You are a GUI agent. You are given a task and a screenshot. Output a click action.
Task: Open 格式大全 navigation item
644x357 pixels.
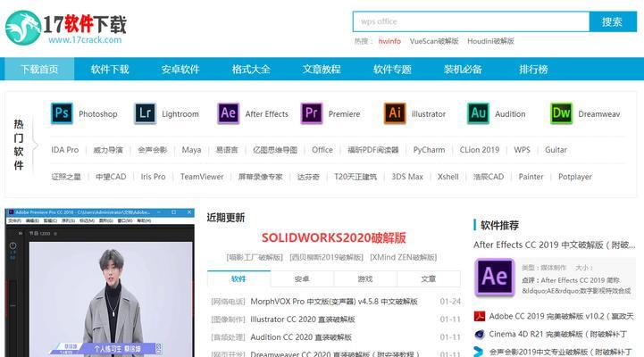tap(251, 69)
